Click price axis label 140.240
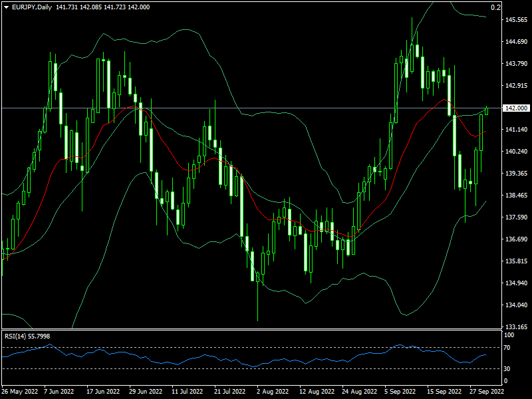Screen dimensions: 532x399 coord(517,152)
